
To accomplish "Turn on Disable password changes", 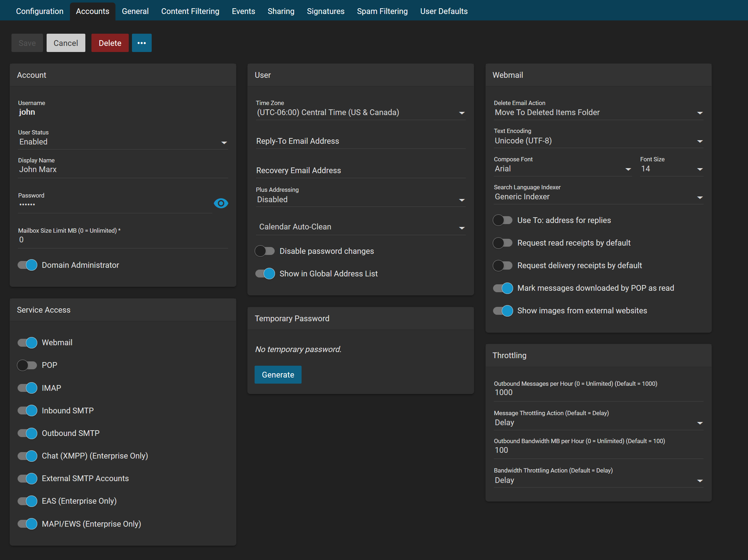I will point(265,251).
